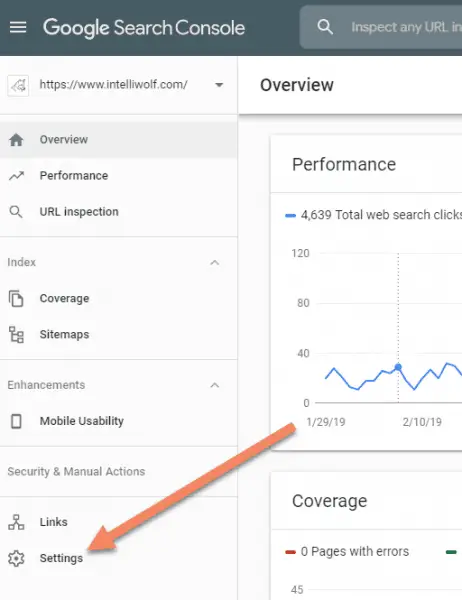Go to Performance in the sidebar

(118, 176)
